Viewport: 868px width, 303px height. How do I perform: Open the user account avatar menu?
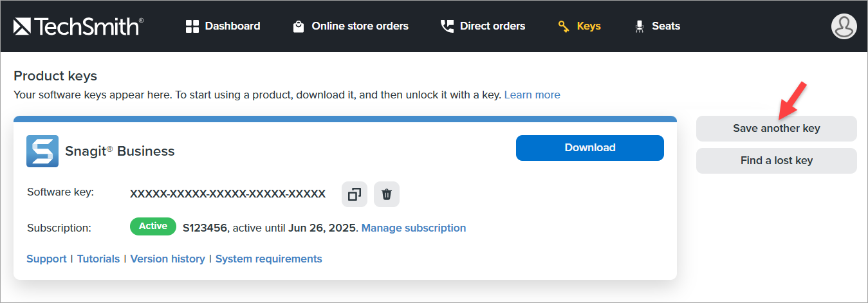point(844,26)
